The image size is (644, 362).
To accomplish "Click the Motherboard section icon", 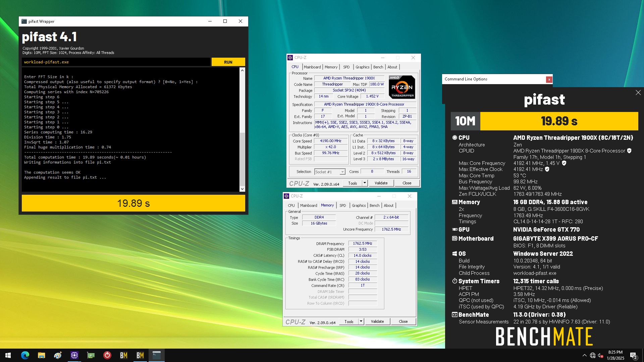I will pyautogui.click(x=454, y=239).
